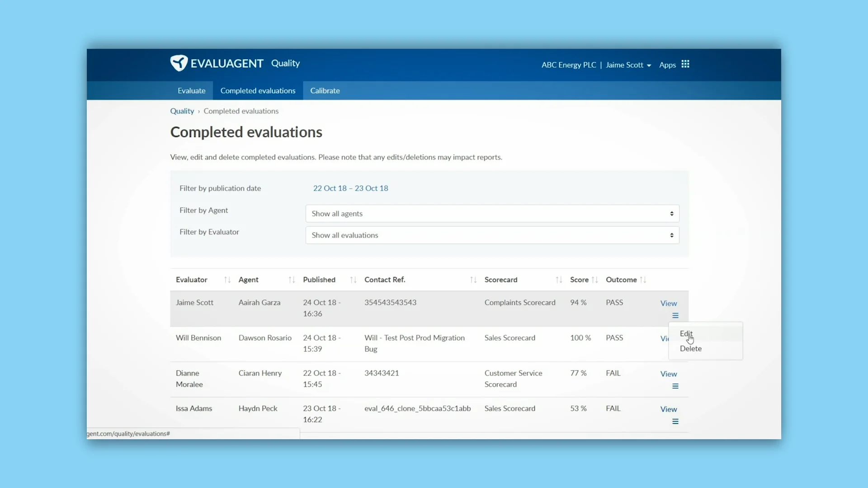
Task: Sort table by Contact Ref. column arrows
Action: (473, 280)
